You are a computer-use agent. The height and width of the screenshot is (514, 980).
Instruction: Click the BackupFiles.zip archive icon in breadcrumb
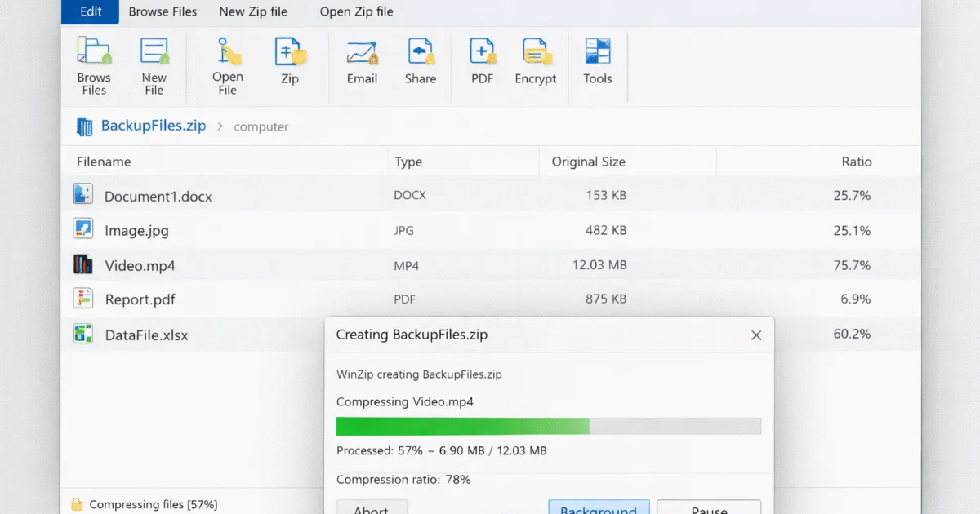(84, 126)
